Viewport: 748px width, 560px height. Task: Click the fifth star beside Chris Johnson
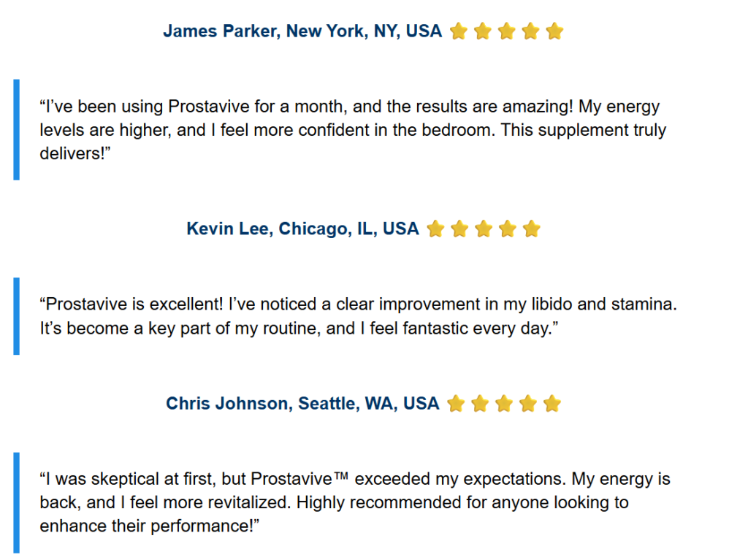point(552,404)
